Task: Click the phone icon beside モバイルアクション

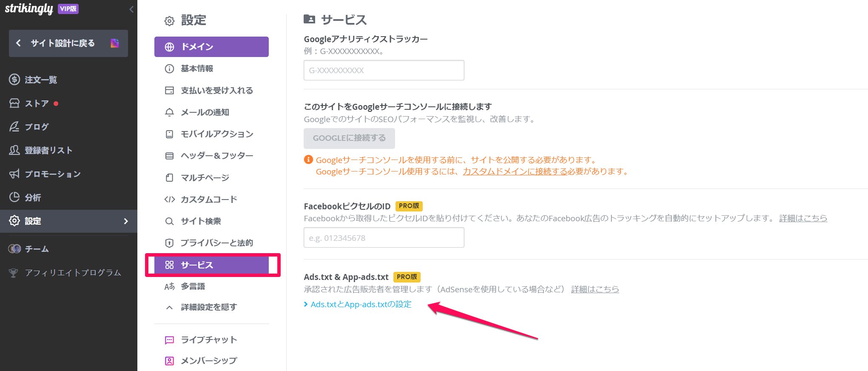Action: pos(169,134)
